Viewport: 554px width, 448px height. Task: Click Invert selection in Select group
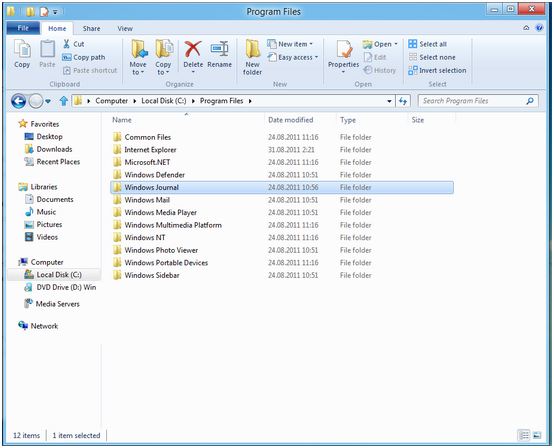[x=437, y=70]
